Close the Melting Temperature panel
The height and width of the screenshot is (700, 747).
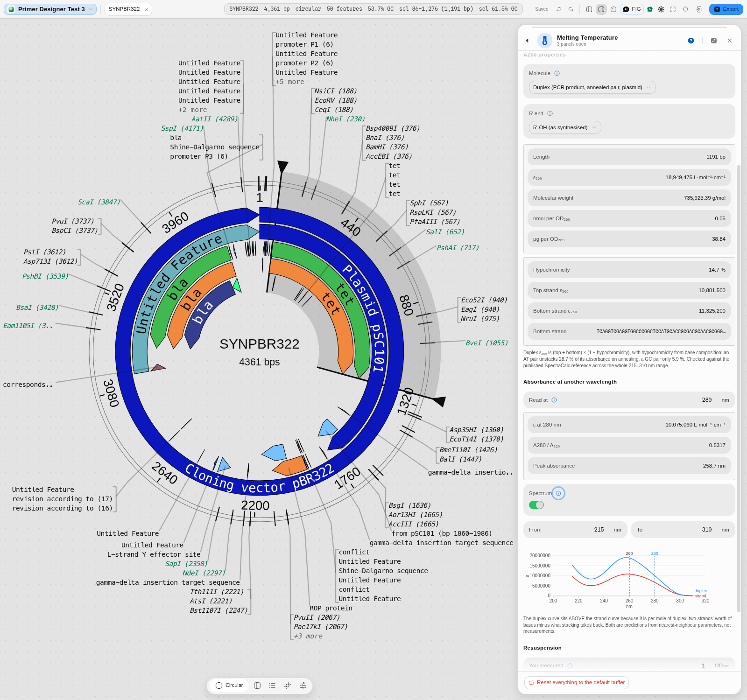730,41
